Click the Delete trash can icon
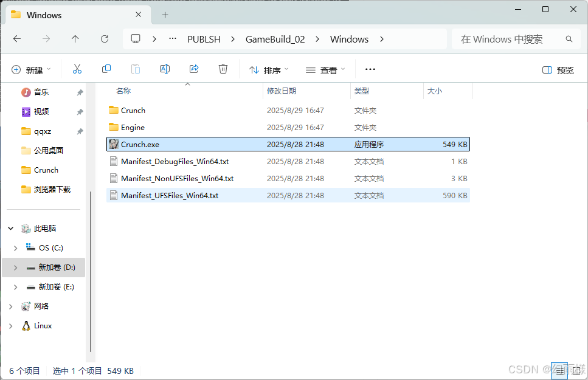 click(223, 69)
